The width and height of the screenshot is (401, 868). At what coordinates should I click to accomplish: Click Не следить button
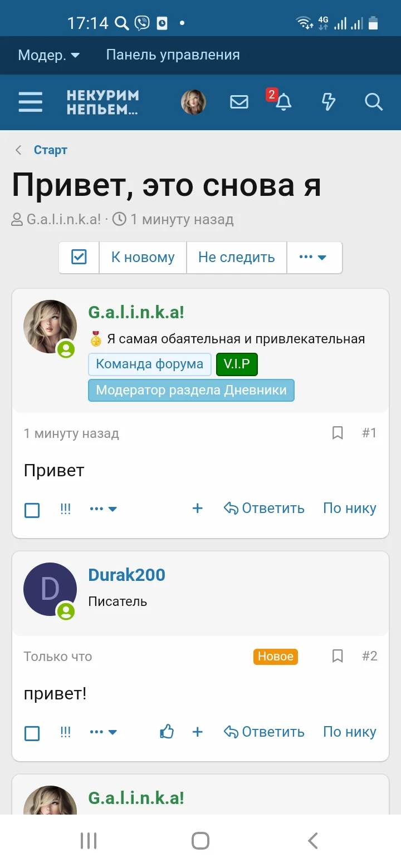(237, 257)
